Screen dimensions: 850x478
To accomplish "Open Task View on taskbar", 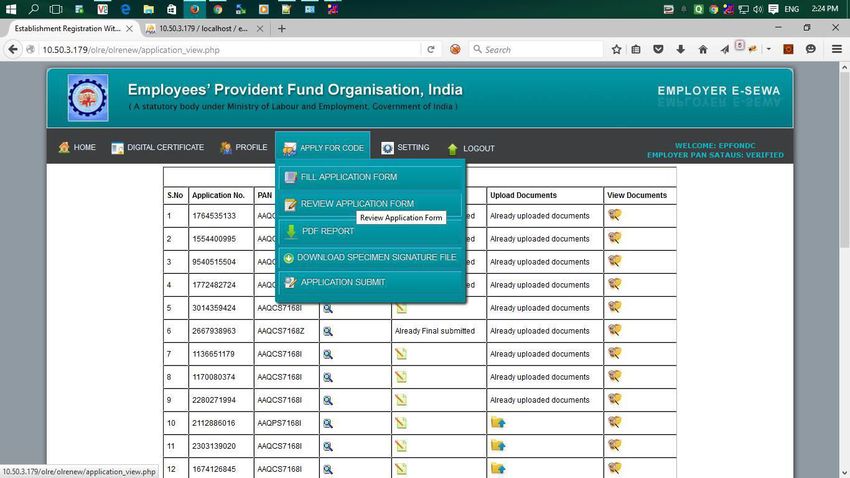I will (x=56, y=9).
